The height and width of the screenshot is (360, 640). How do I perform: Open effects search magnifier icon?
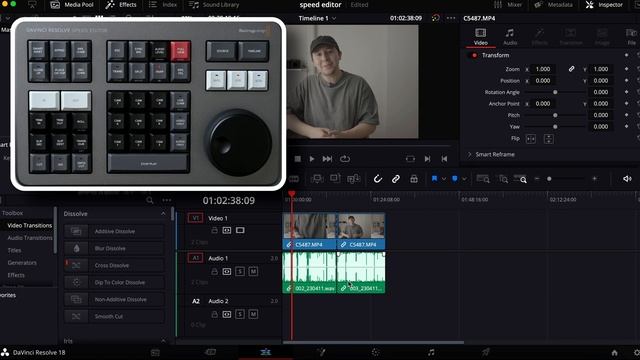coord(150,200)
